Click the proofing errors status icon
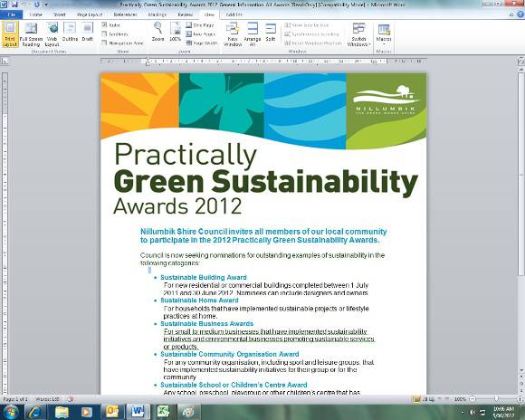This screenshot has height=420, width=525. tap(71, 399)
